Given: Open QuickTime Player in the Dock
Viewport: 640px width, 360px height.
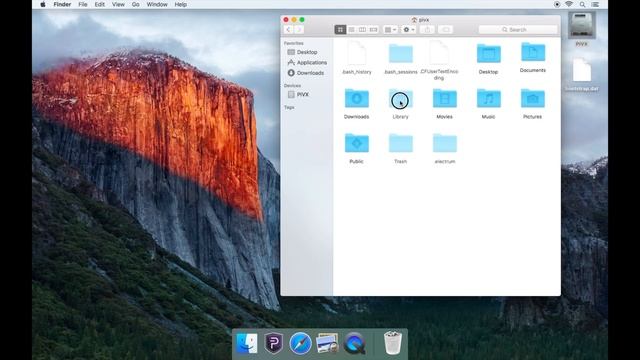Looking at the screenshot, I should pyautogui.click(x=354, y=343).
